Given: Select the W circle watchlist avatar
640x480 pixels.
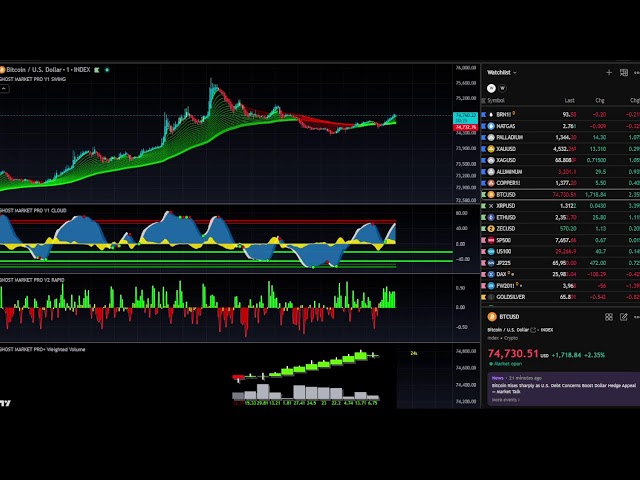Looking at the screenshot, I should click(502, 88).
